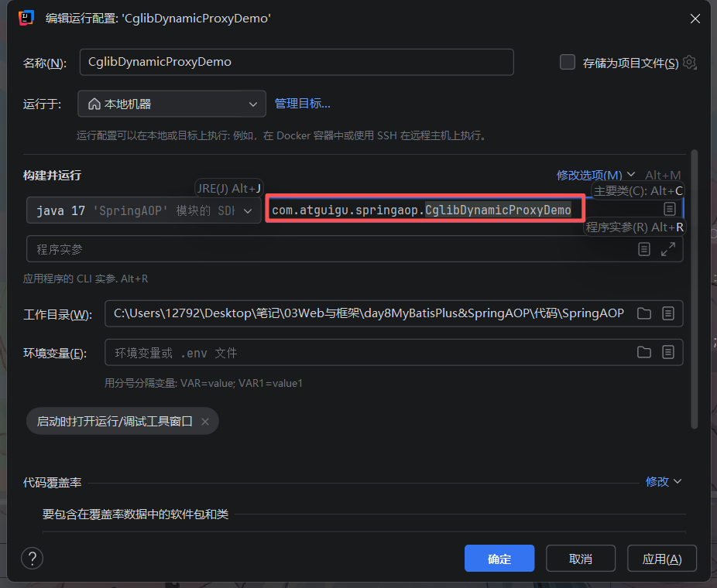
Task: Confirm with the 确定 button
Action: tap(499, 559)
